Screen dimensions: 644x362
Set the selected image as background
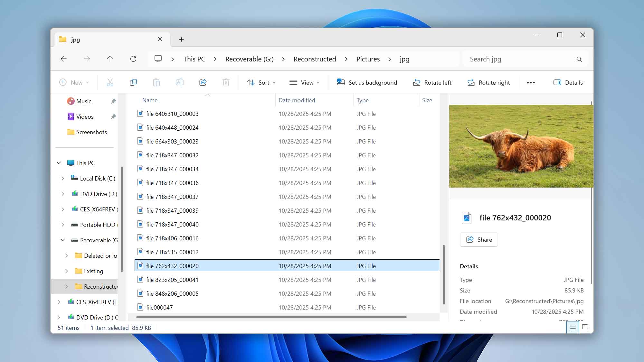(367, 82)
